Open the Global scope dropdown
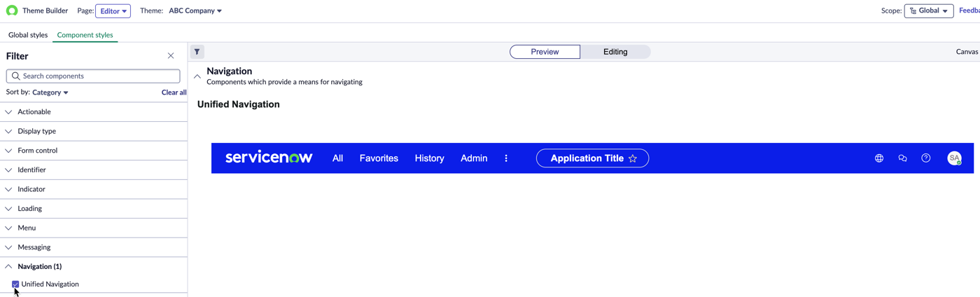This screenshot has width=980, height=297. (928, 11)
